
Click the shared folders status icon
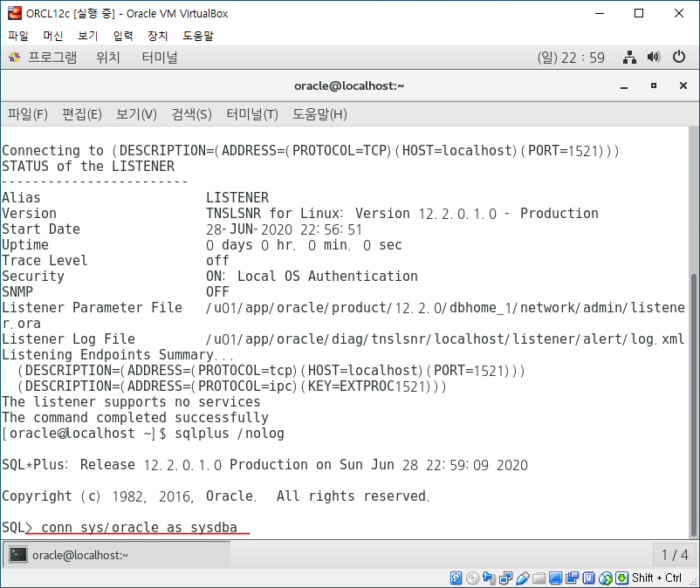click(x=539, y=578)
